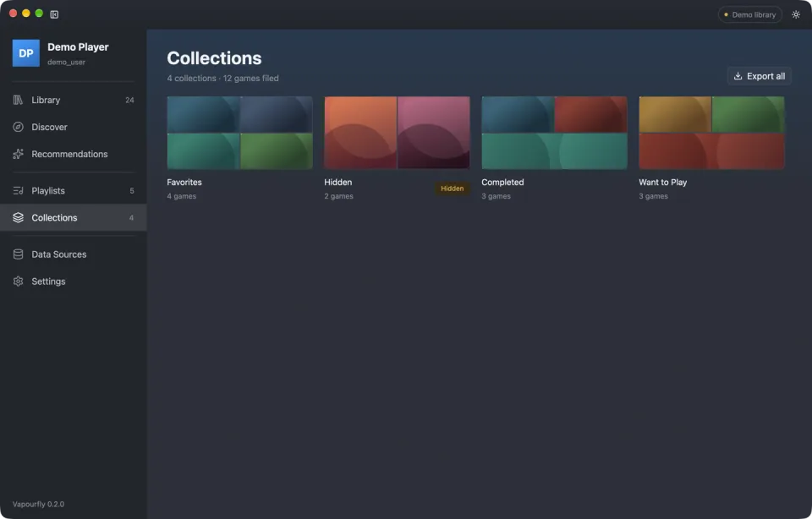Viewport: 812px width, 519px height.
Task: Click the download icon on Export all
Action: coord(738,76)
